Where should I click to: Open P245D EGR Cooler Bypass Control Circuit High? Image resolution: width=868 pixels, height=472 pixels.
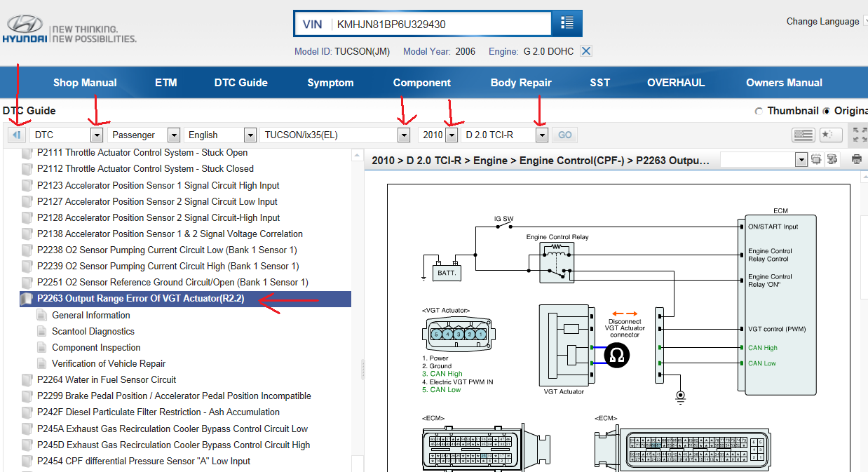(173, 445)
